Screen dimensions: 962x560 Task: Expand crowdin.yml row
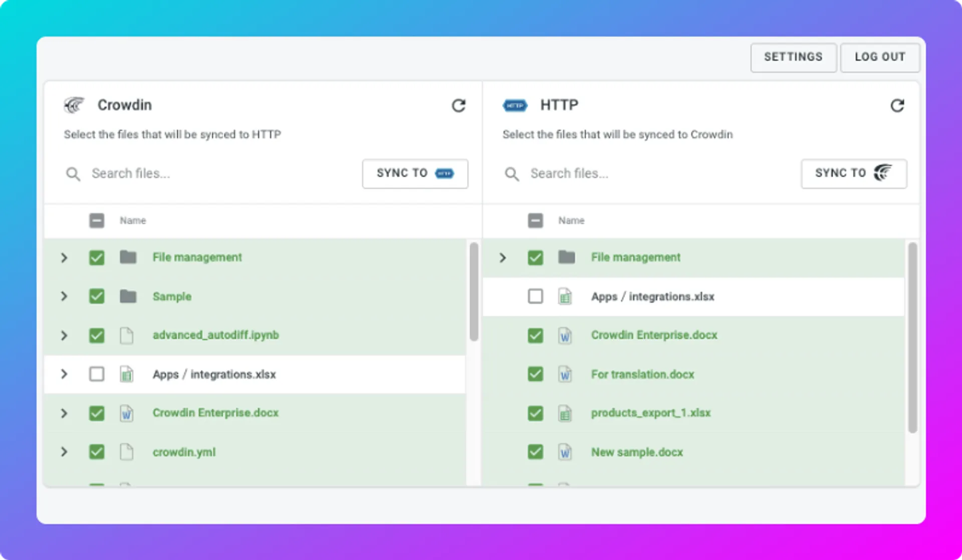point(64,452)
